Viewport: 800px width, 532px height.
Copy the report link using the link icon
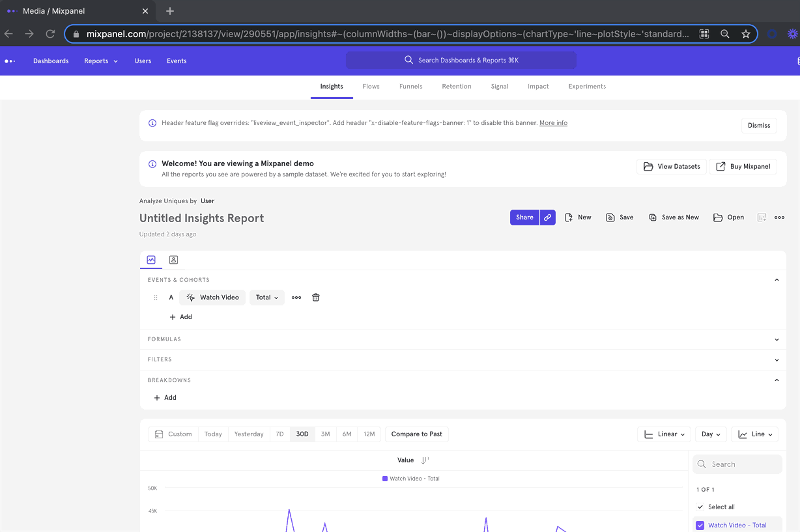point(547,217)
